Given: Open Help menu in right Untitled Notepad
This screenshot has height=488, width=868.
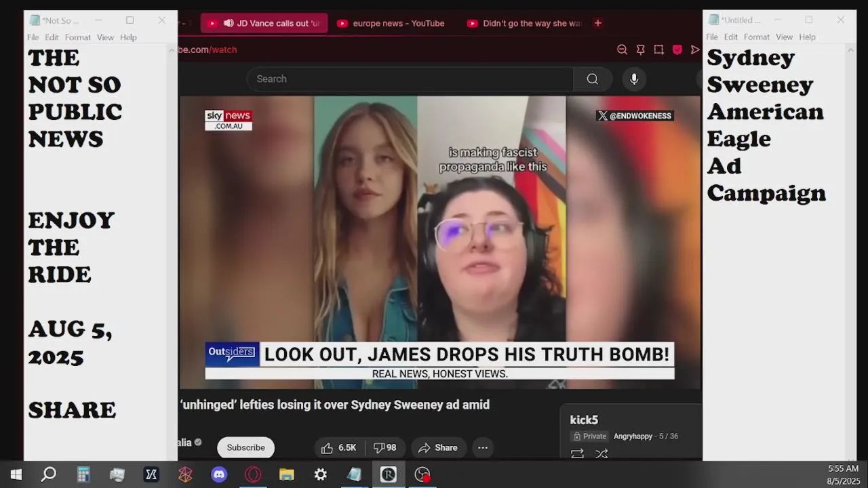Looking at the screenshot, I should tap(807, 37).
